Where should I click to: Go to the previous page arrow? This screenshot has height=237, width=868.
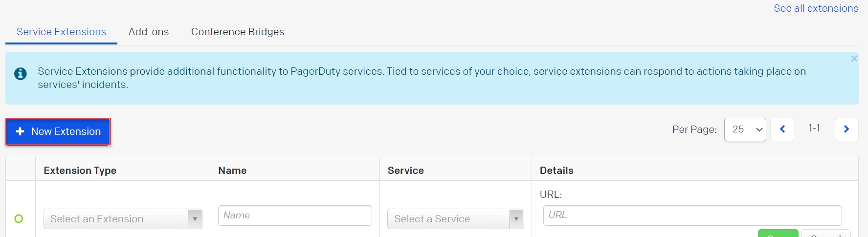(782, 129)
